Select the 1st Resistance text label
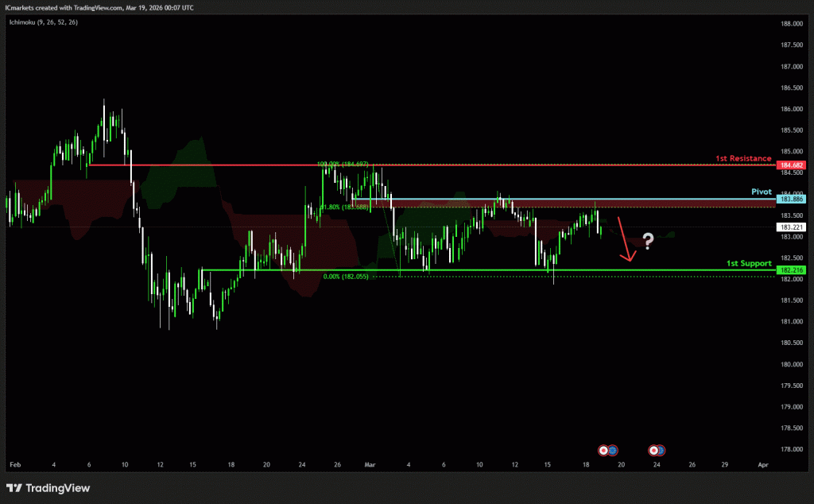This screenshot has height=504, width=814. click(x=743, y=158)
